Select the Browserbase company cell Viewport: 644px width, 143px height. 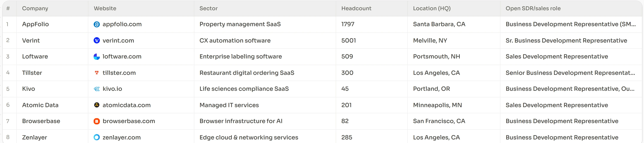[x=52, y=121]
